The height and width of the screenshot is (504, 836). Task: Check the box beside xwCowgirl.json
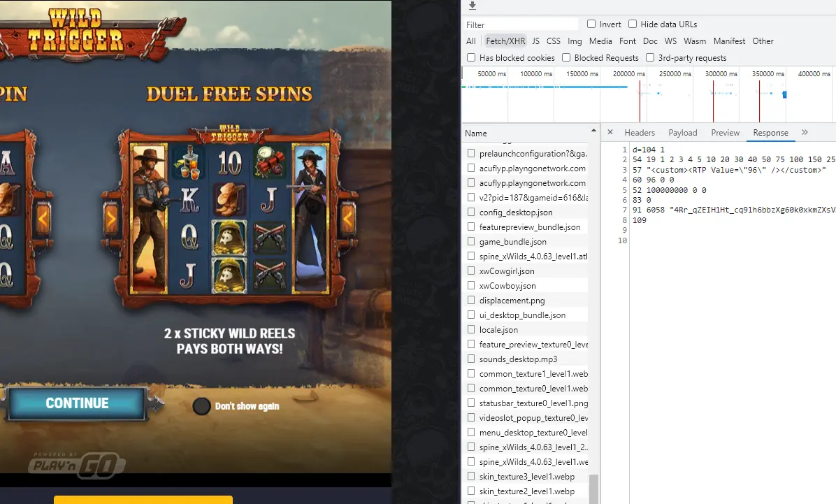[471, 271]
